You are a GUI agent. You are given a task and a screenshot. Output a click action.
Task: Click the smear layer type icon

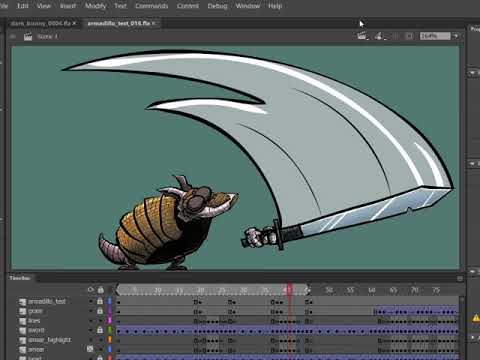[22, 350]
